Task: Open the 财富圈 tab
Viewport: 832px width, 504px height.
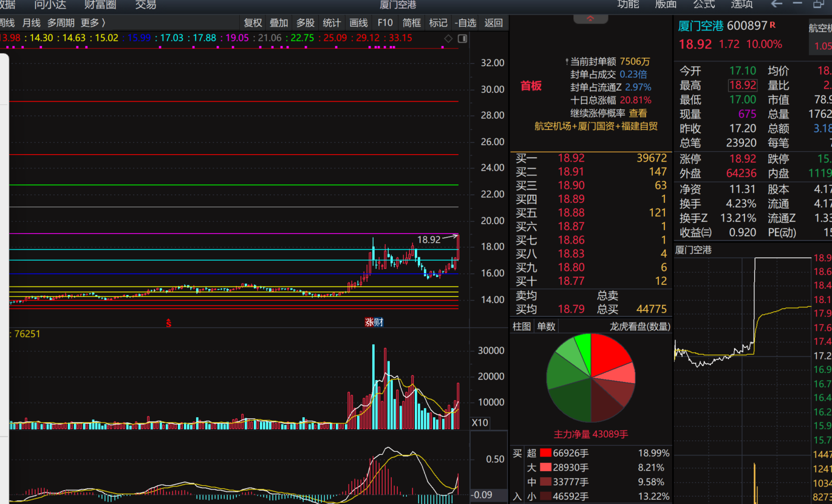Action: click(100, 4)
